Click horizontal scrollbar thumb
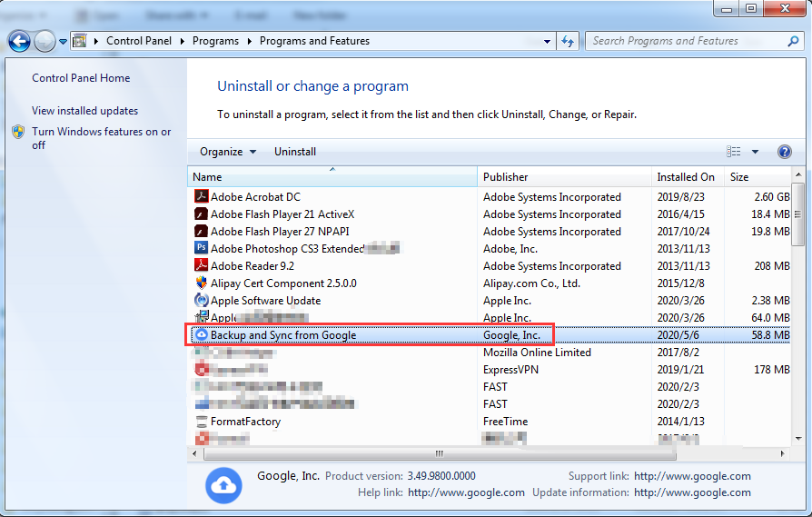The width and height of the screenshot is (812, 517). pyautogui.click(x=440, y=453)
